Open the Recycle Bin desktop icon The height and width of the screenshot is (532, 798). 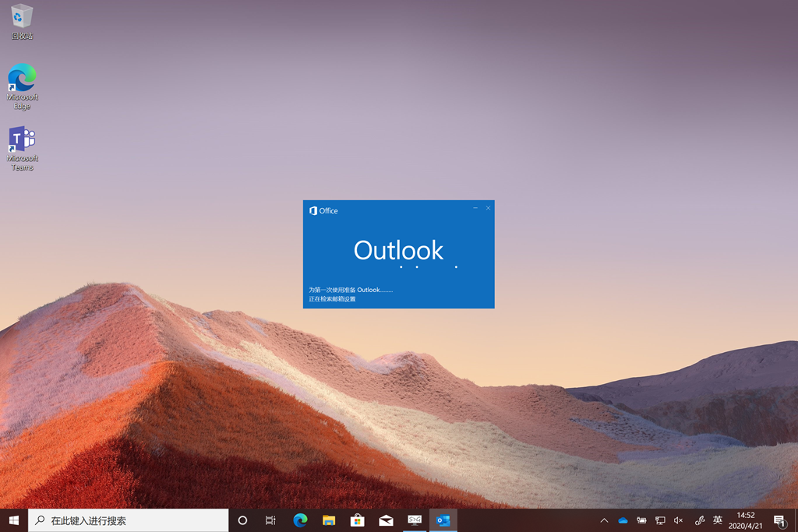tap(21, 21)
